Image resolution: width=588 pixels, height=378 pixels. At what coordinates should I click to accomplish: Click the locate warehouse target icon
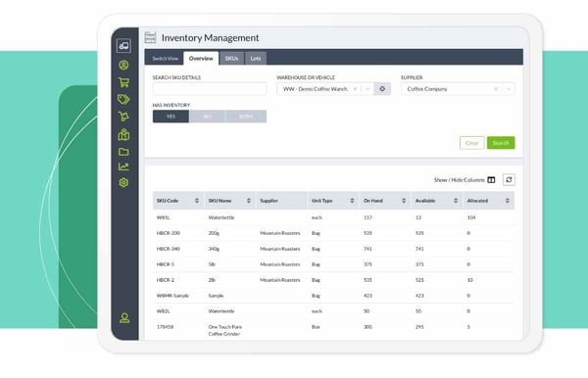coord(382,89)
